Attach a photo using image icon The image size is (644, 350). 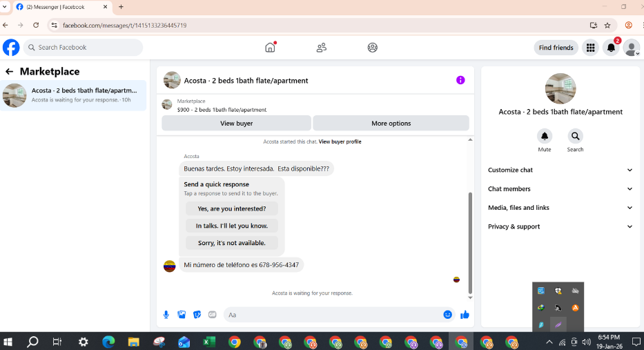[x=182, y=315]
